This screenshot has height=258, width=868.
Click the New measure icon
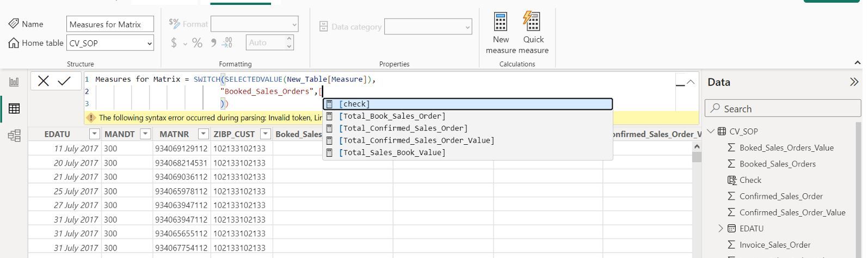tap(500, 22)
